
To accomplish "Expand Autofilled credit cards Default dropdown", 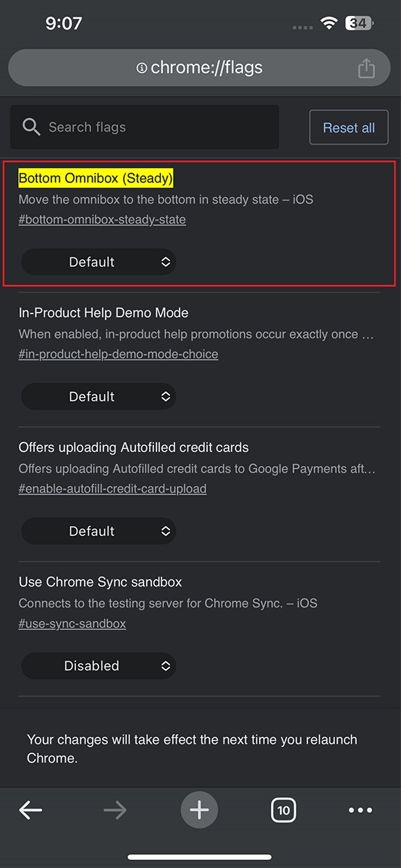I will coord(99,531).
